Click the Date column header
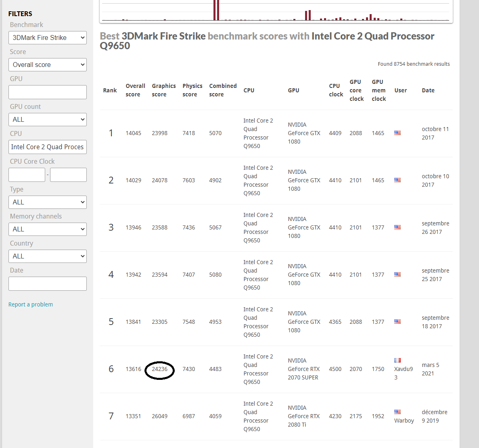The width and height of the screenshot is (479, 448). pos(428,90)
